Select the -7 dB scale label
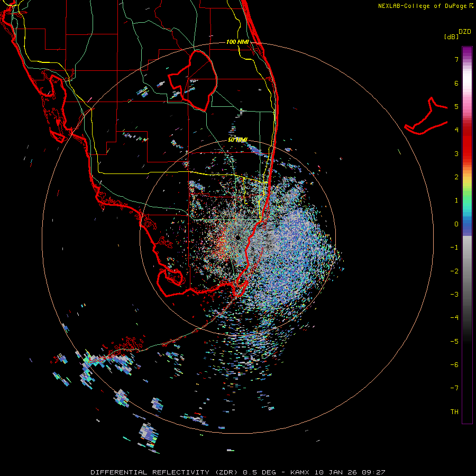 [454, 388]
